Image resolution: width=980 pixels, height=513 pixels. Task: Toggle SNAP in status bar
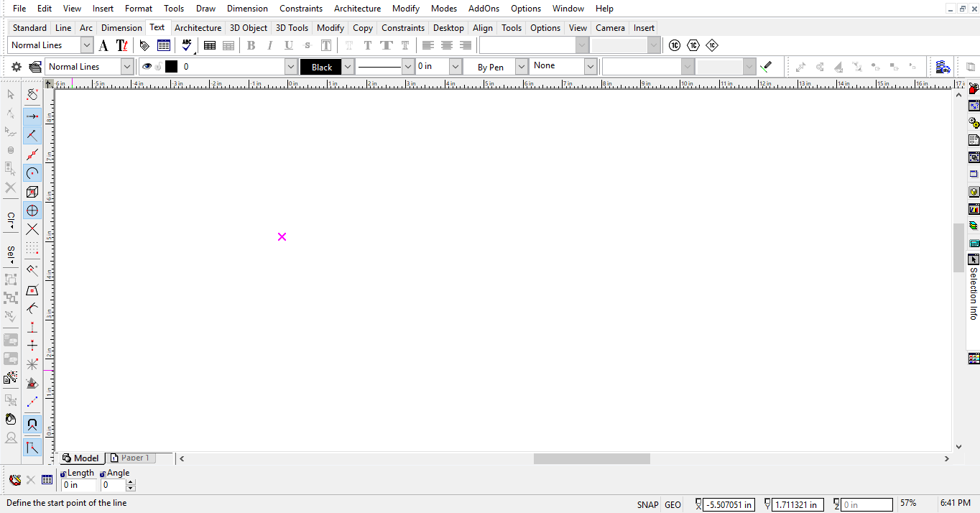tap(647, 505)
